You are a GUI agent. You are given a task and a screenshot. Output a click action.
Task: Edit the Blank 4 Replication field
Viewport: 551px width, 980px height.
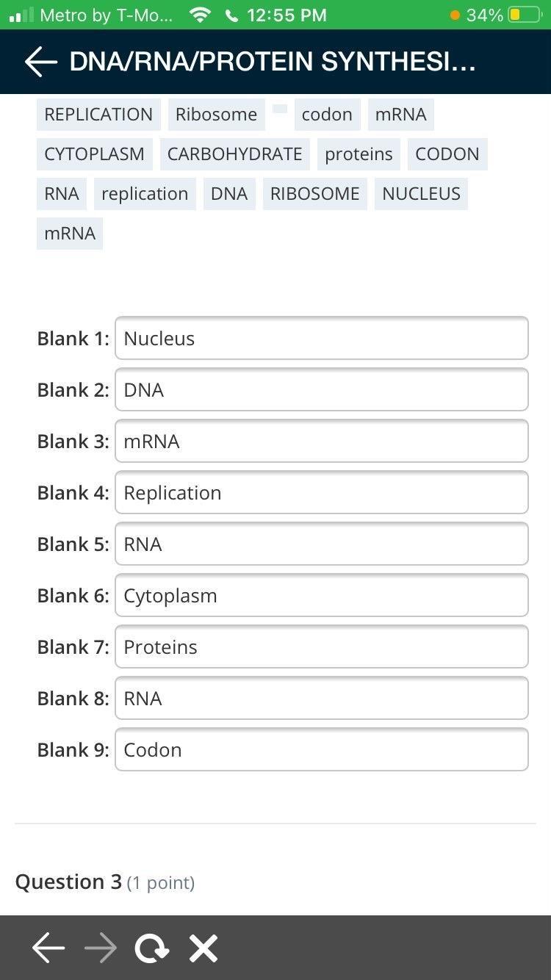click(x=321, y=493)
